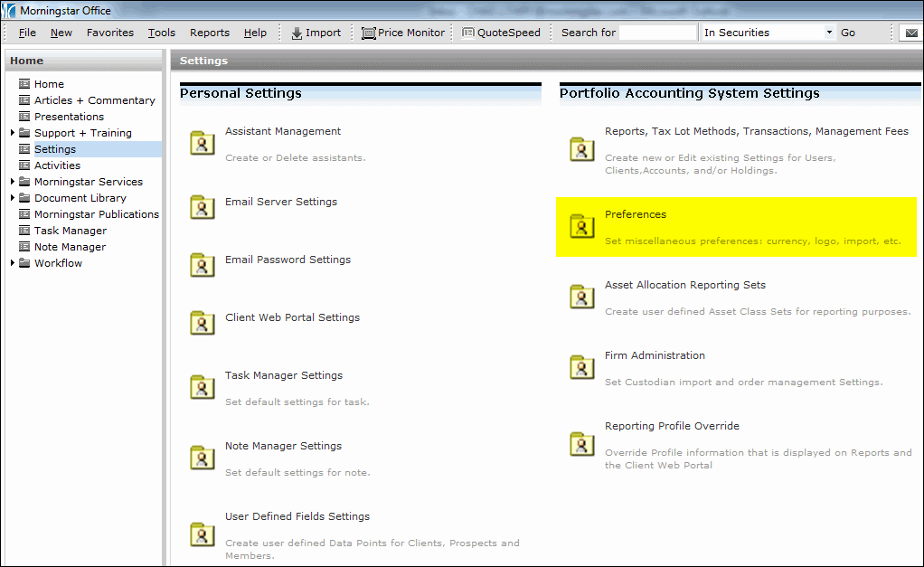The image size is (924, 567).
Task: Click the Asset Allocation Reporting Sets icon
Action: click(x=581, y=296)
